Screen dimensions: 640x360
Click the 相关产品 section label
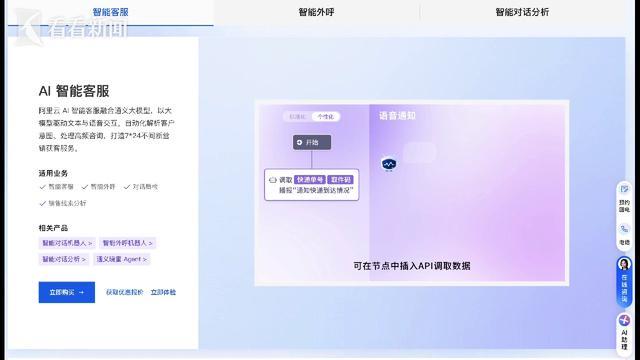pyautogui.click(x=53, y=228)
